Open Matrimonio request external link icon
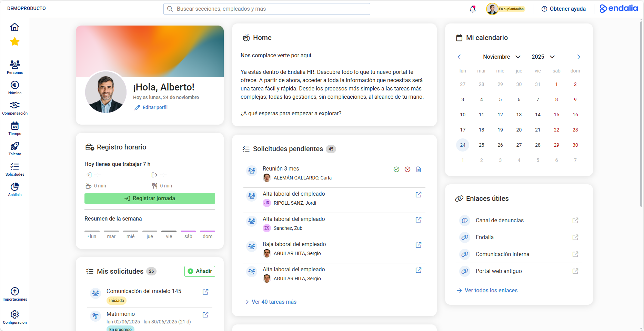The height and width of the screenshot is (331, 644). [205, 315]
